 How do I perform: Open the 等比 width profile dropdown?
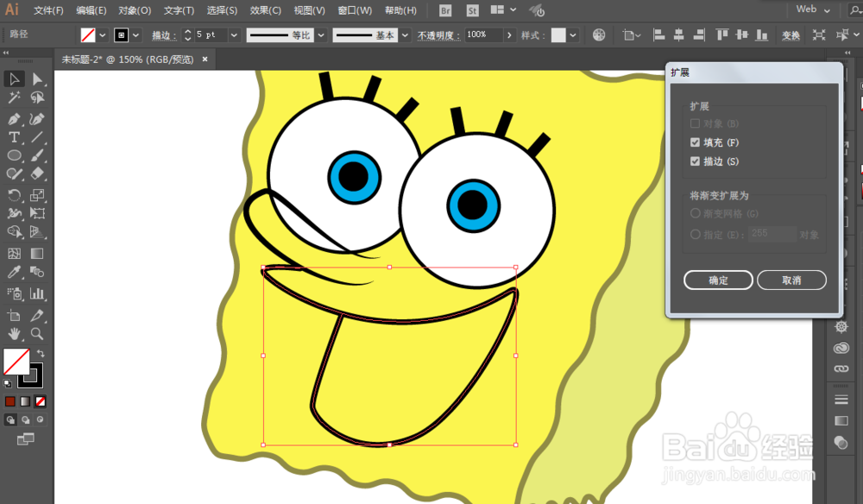pyautogui.click(x=321, y=35)
